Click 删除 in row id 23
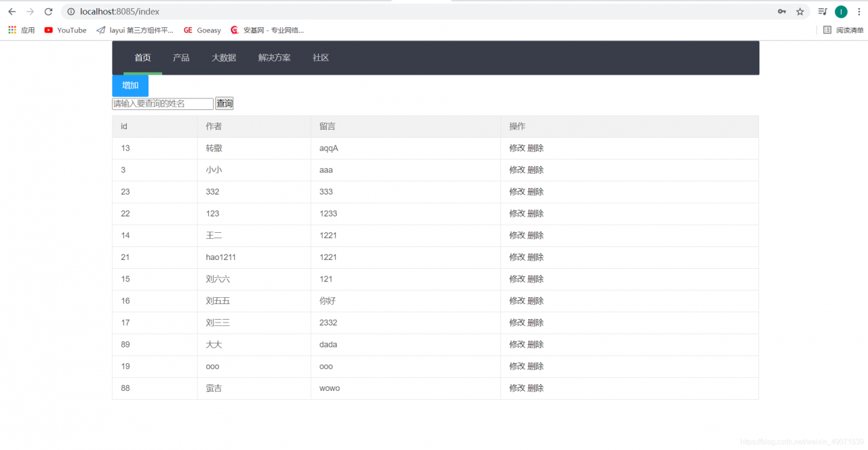The height and width of the screenshot is (450, 868). tap(536, 191)
